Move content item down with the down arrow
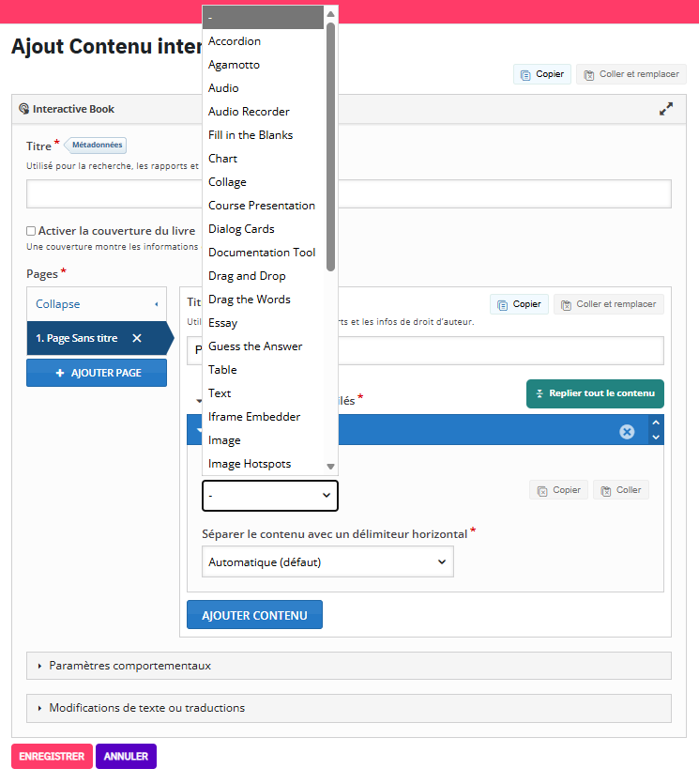The width and height of the screenshot is (699, 784). coord(656,438)
